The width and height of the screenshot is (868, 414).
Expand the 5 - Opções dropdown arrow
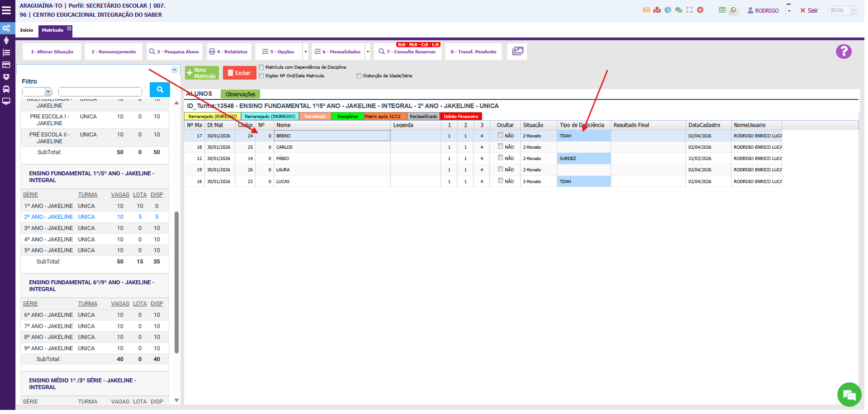[x=306, y=52]
